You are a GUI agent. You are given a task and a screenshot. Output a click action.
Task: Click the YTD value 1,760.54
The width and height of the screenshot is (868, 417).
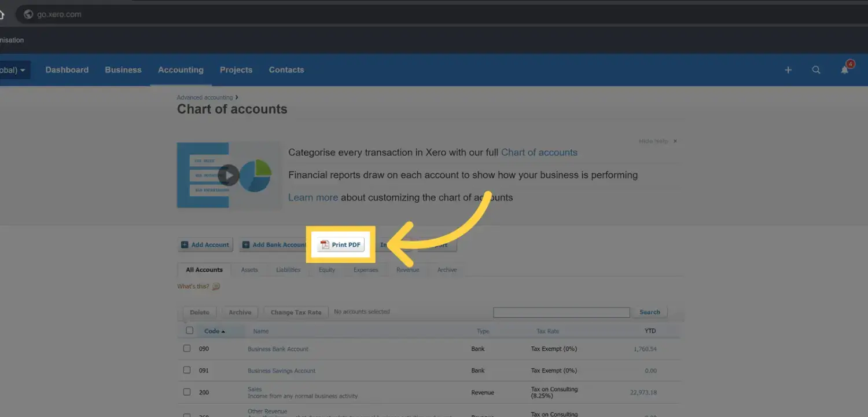[645, 349]
